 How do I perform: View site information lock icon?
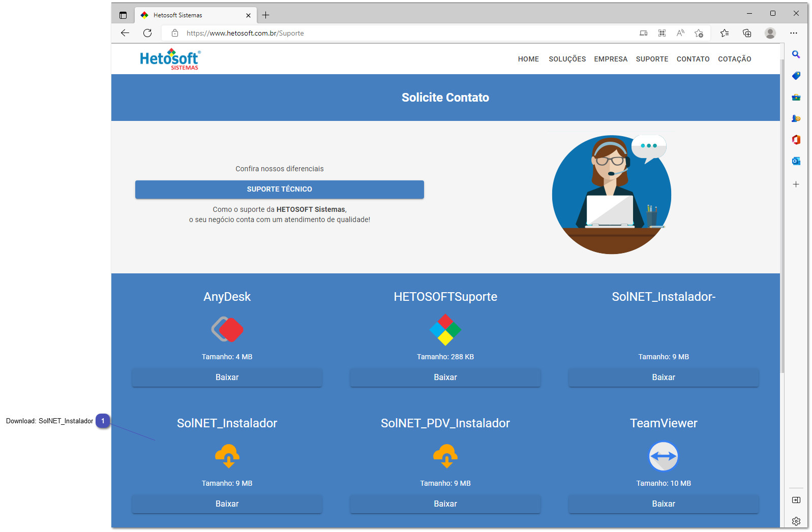(x=175, y=33)
